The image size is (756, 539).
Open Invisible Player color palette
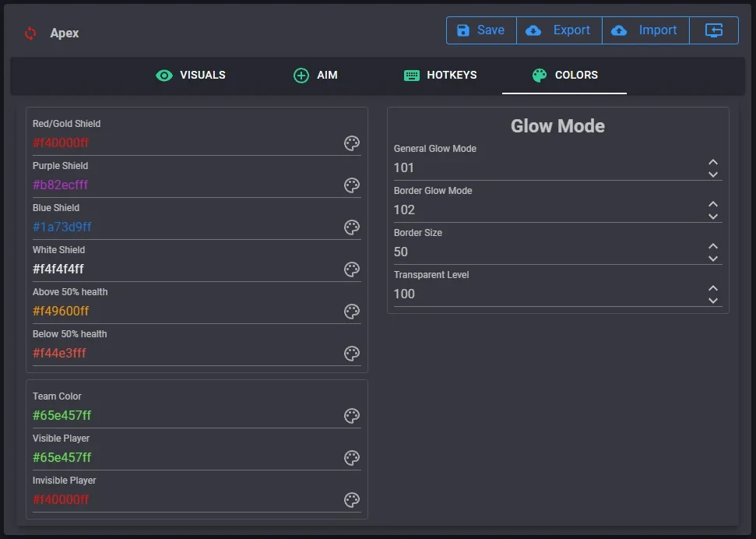click(x=351, y=499)
